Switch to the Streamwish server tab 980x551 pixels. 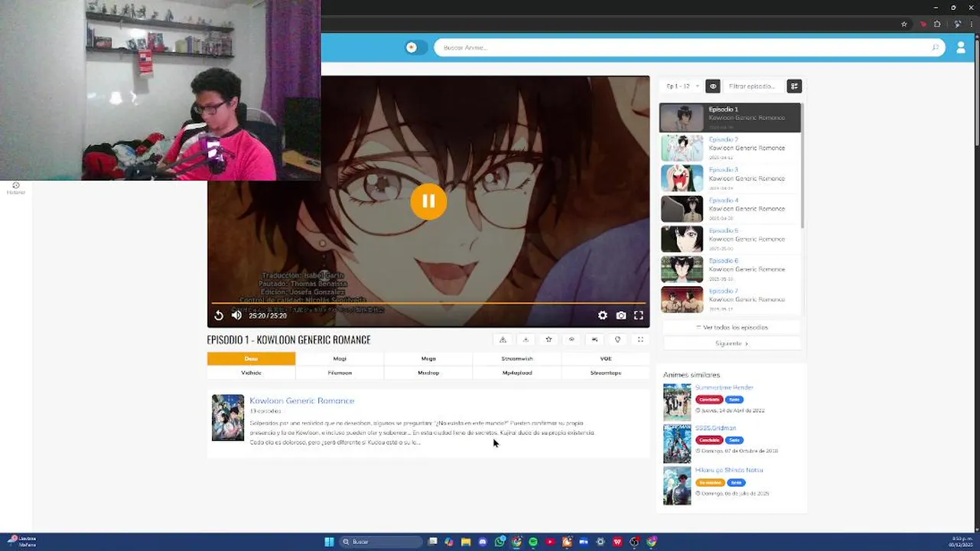pos(517,358)
